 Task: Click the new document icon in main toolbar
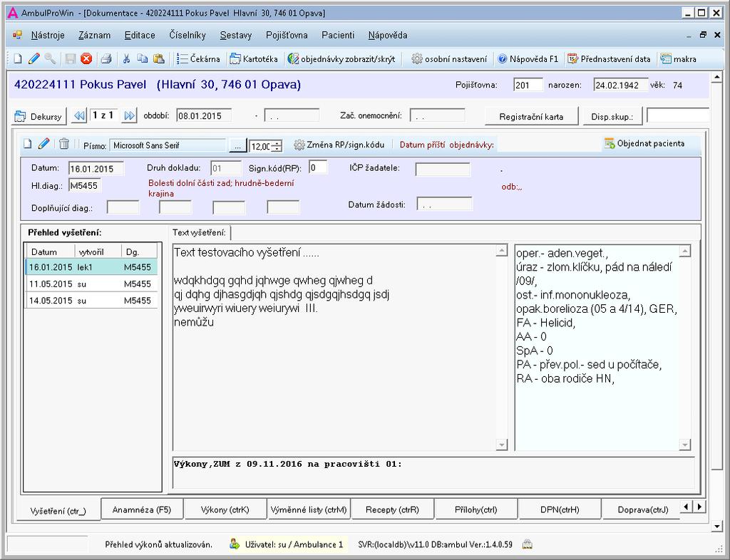click(18, 58)
